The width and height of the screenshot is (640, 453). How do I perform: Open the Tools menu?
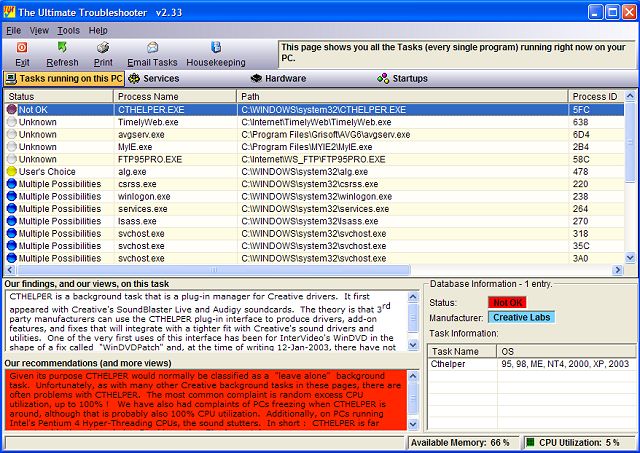pos(68,31)
